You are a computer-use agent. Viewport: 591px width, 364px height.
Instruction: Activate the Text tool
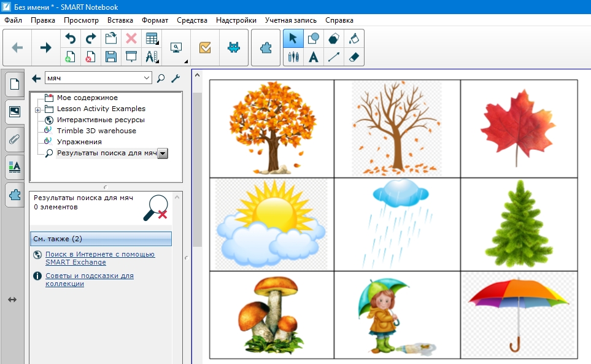point(313,57)
